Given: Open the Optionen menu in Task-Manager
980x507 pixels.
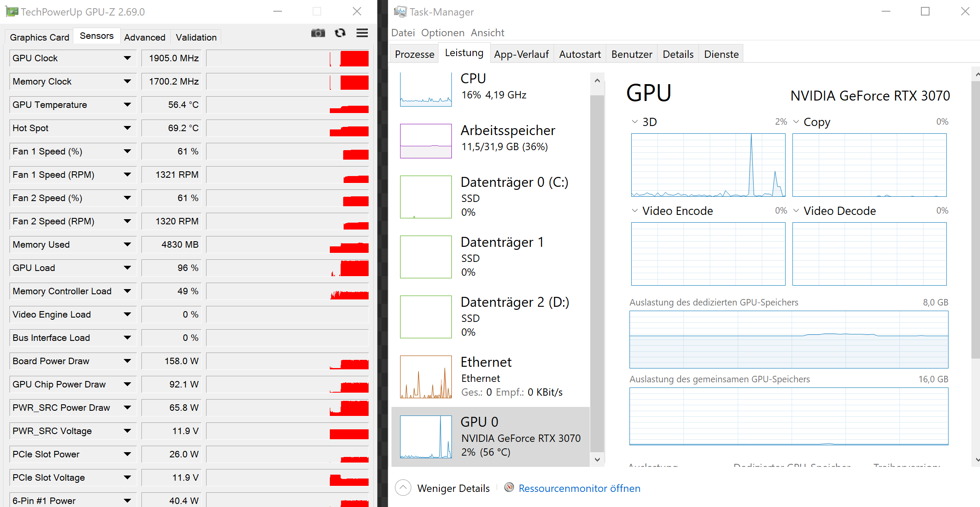Looking at the screenshot, I should click(x=443, y=33).
